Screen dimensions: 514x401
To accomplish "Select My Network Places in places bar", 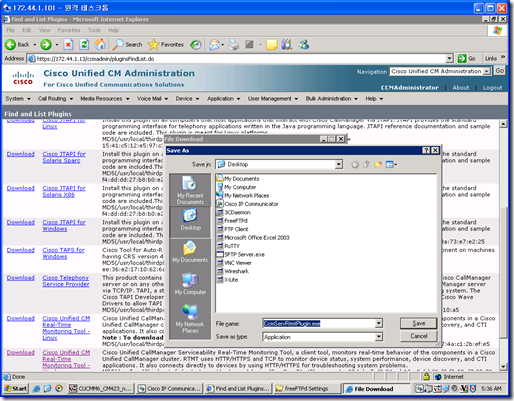I will (190, 319).
